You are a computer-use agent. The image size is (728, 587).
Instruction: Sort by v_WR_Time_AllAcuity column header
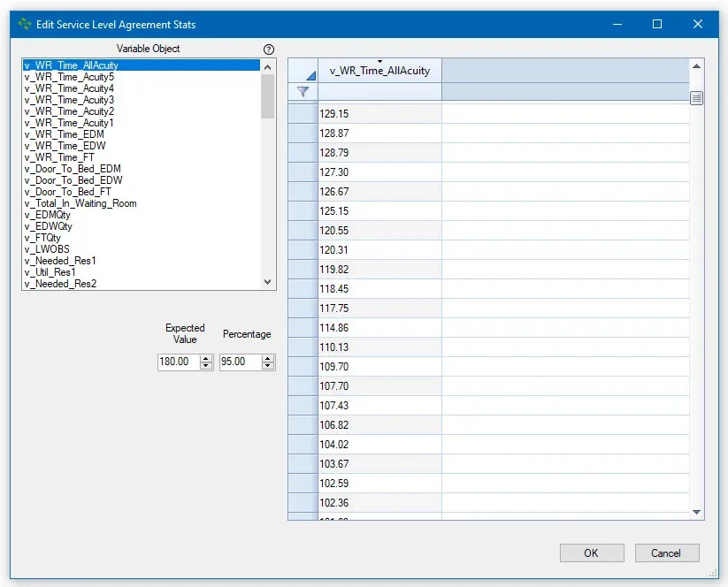tap(379, 71)
